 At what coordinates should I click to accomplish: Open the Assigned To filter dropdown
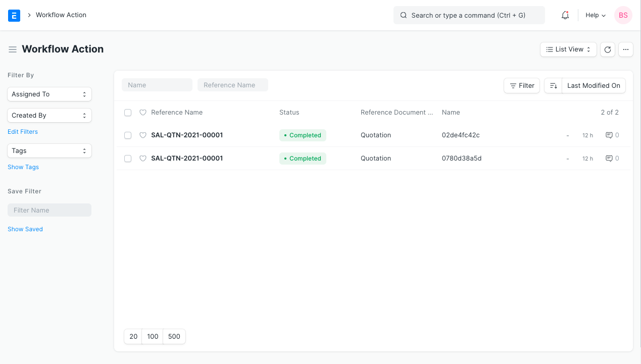tap(49, 94)
